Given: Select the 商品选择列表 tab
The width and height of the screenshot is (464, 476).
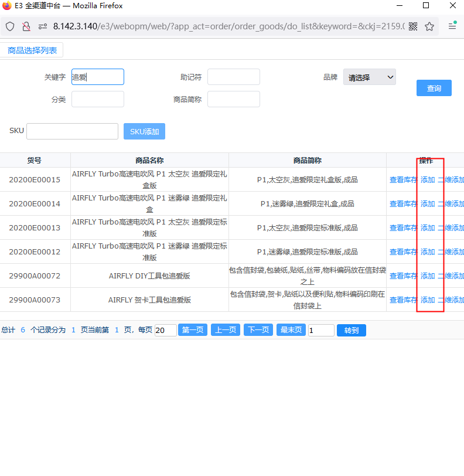Looking at the screenshot, I should (32, 50).
